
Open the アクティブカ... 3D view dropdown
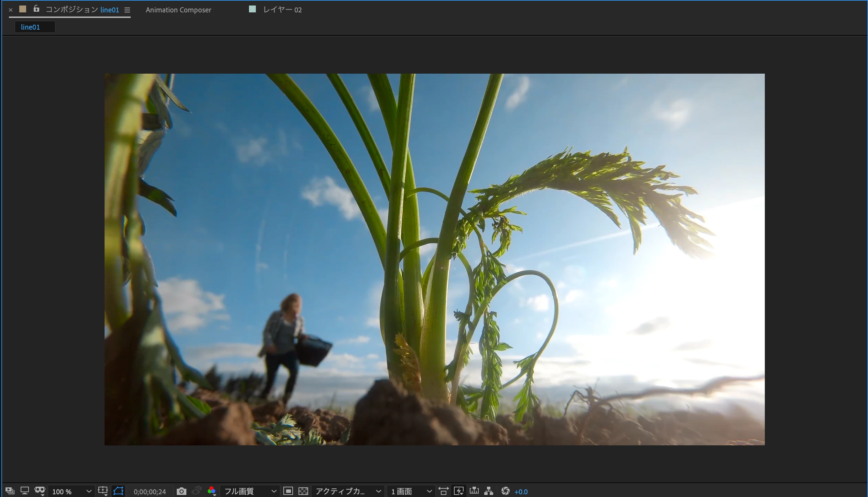tap(348, 491)
